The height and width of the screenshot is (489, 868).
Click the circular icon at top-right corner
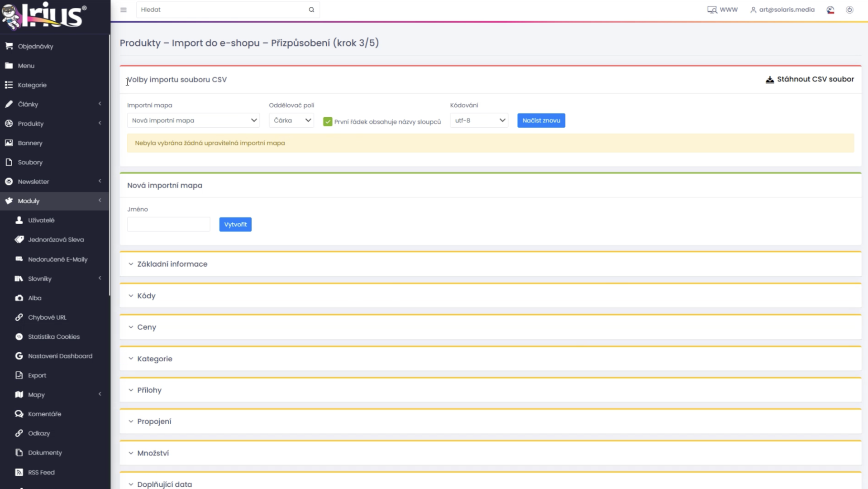click(850, 10)
